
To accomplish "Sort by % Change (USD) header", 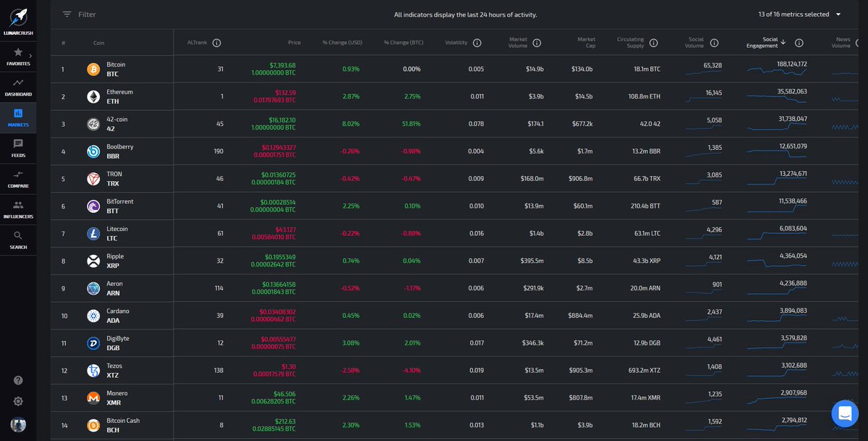I will click(342, 43).
